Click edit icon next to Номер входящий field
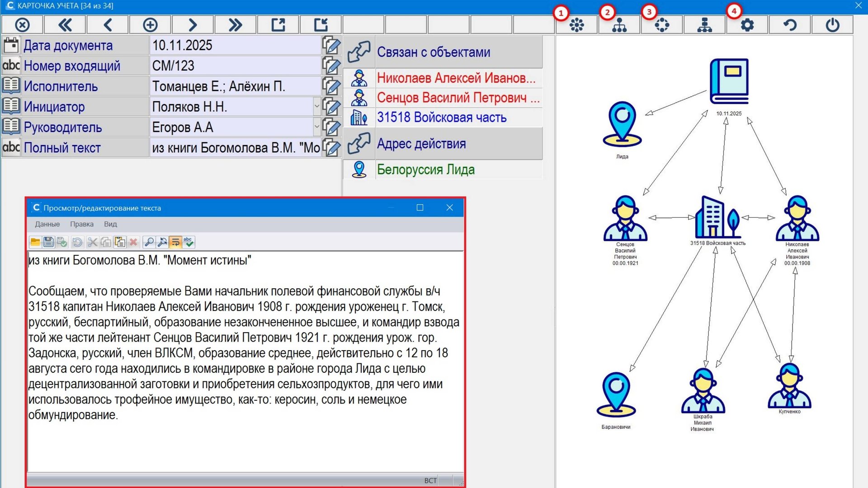 (331, 66)
